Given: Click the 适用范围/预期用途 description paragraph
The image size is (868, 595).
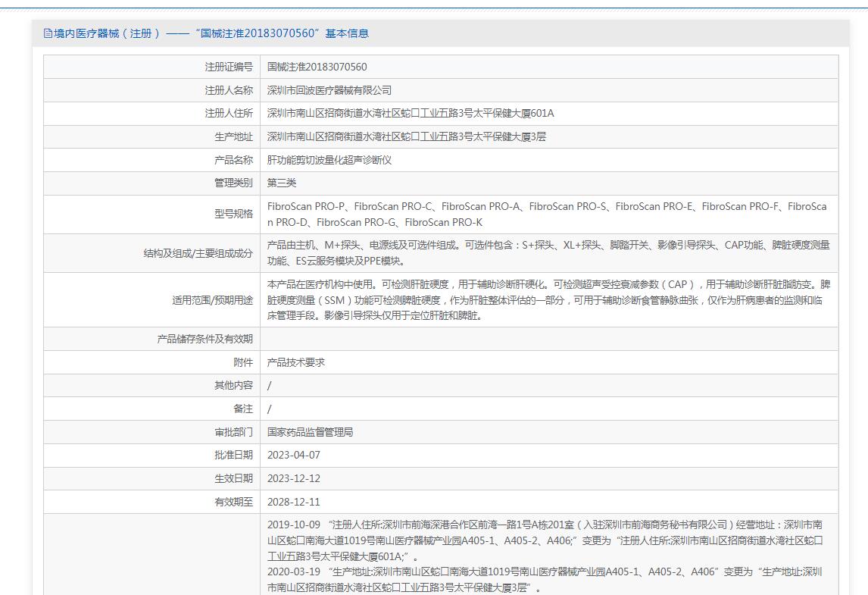Looking at the screenshot, I should pyautogui.click(x=548, y=299).
